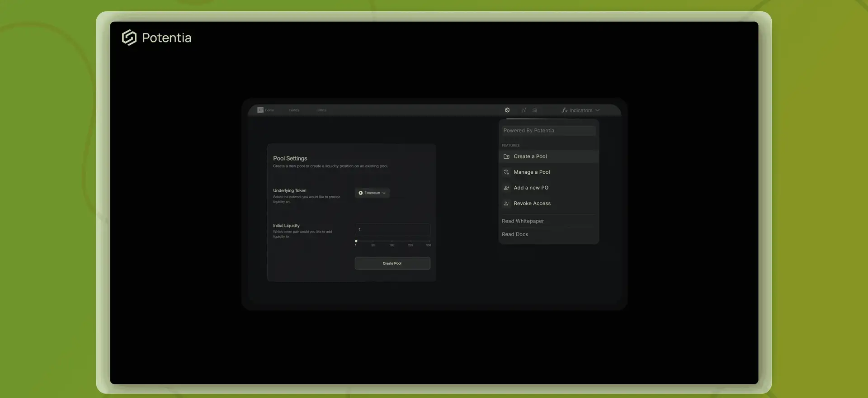Select the Add a new PO menu item
The image size is (868, 398).
tap(549, 188)
